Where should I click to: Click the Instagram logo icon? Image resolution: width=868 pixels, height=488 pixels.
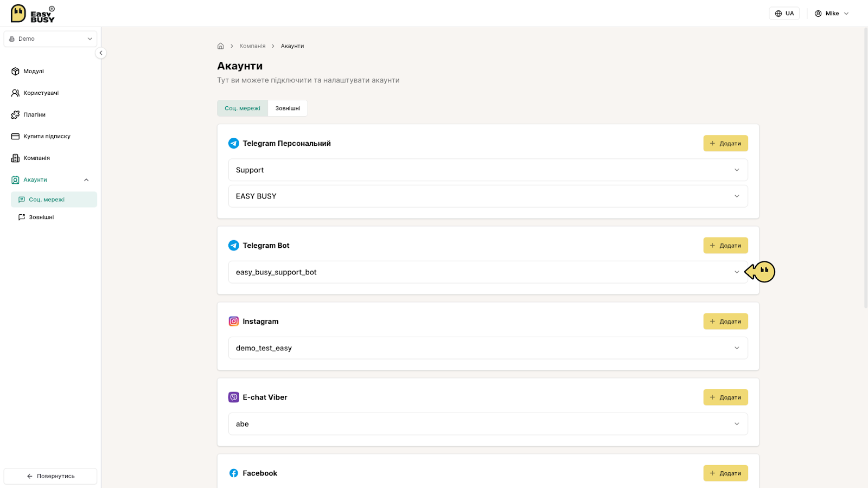pyautogui.click(x=234, y=322)
